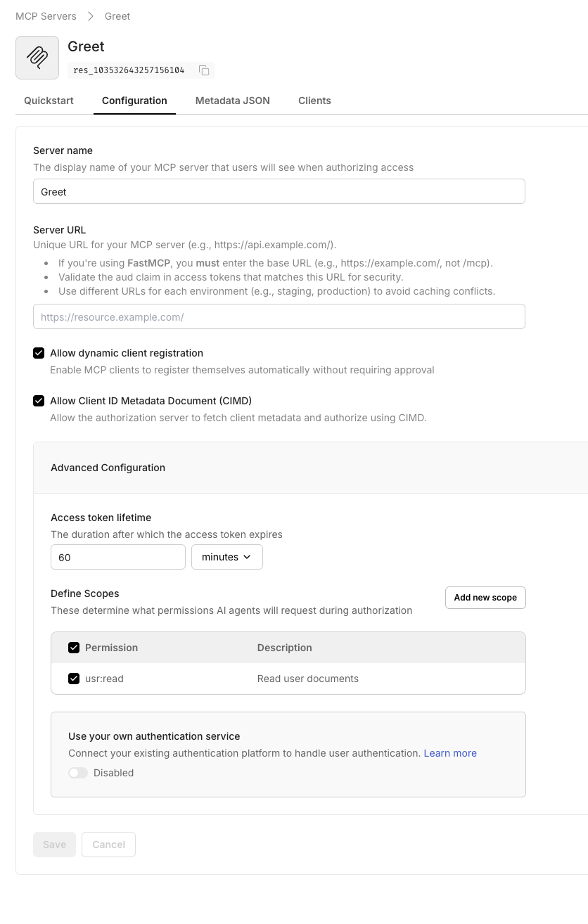Collapse the Advanced Configuration section

108,468
